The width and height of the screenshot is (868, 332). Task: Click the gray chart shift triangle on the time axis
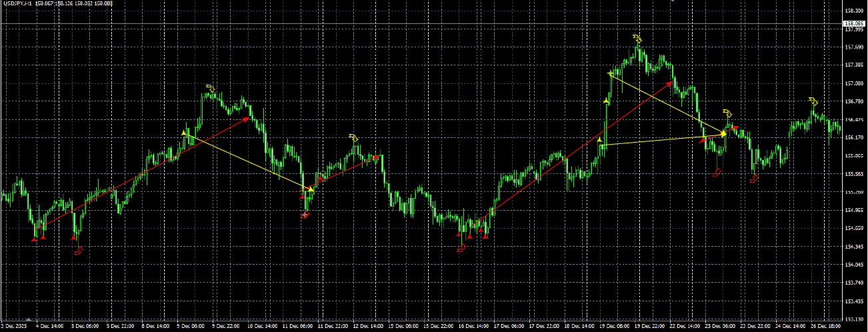coord(29,319)
